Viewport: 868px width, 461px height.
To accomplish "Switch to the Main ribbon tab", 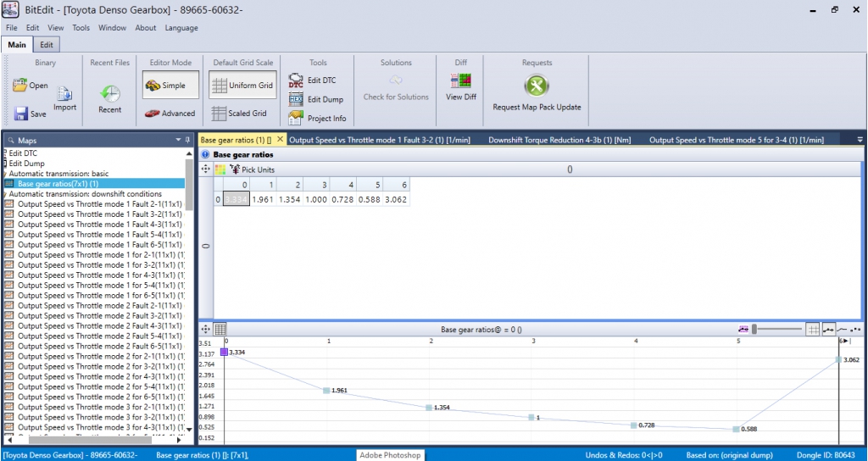I will tap(17, 45).
